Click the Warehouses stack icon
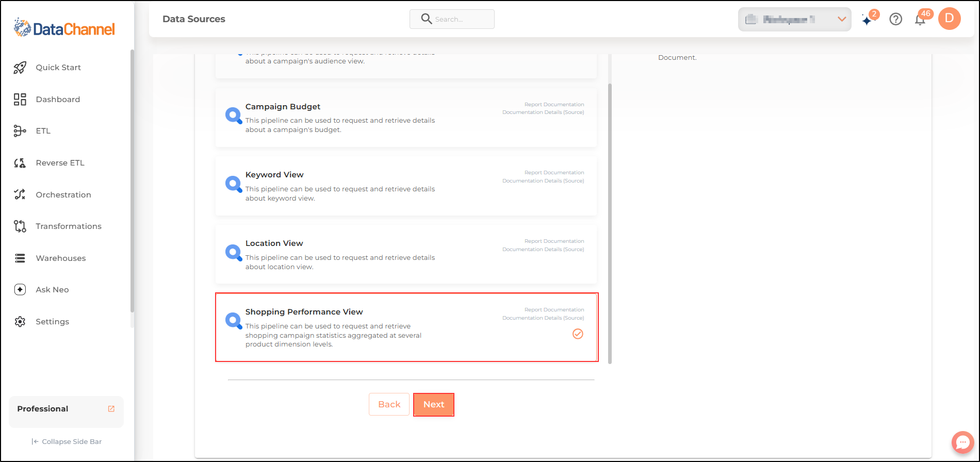980x462 pixels. tap(20, 258)
